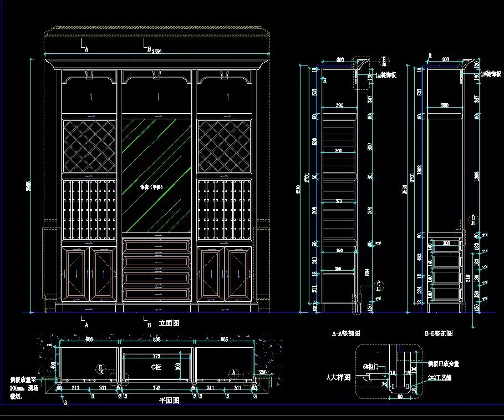Viewport: 504px width, 420px height.
Task: Click detail callout A bubble in plan view
Action: point(233,373)
